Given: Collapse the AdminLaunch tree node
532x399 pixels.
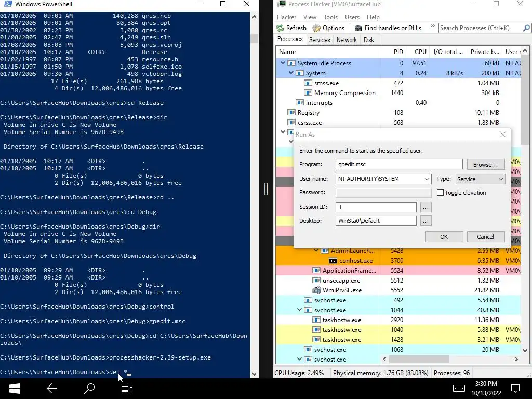Looking at the screenshot, I should click(316, 251).
